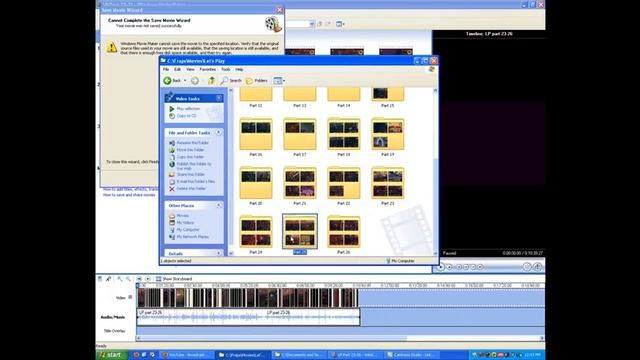Viewport: 640px width, 360px height.
Task: Open the Tools menu in Explorer
Action: click(x=226, y=69)
